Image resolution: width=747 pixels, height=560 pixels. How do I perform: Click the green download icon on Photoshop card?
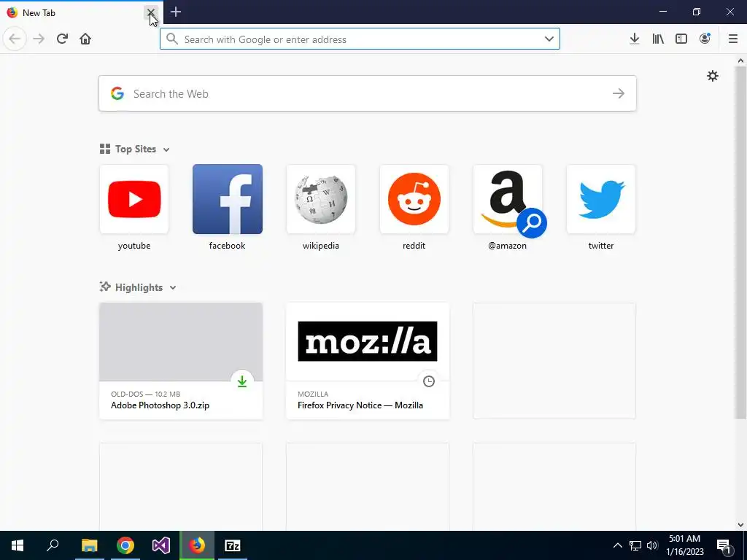[x=242, y=381]
